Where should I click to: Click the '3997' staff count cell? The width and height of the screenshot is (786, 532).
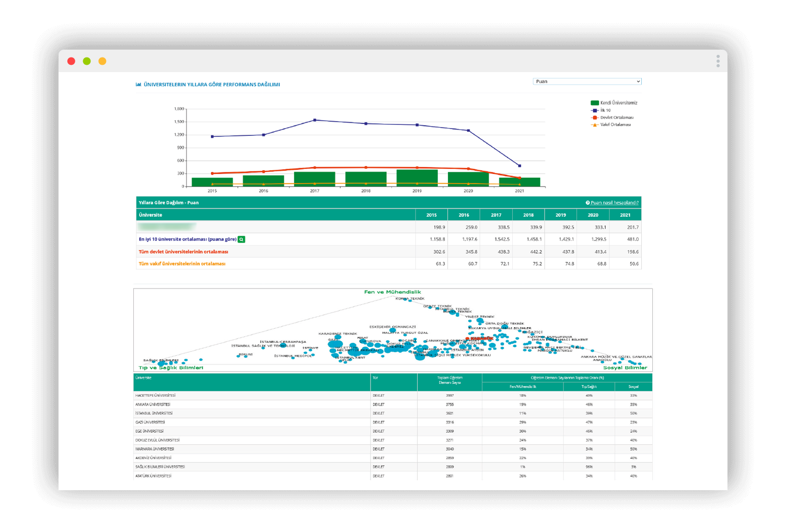click(449, 396)
